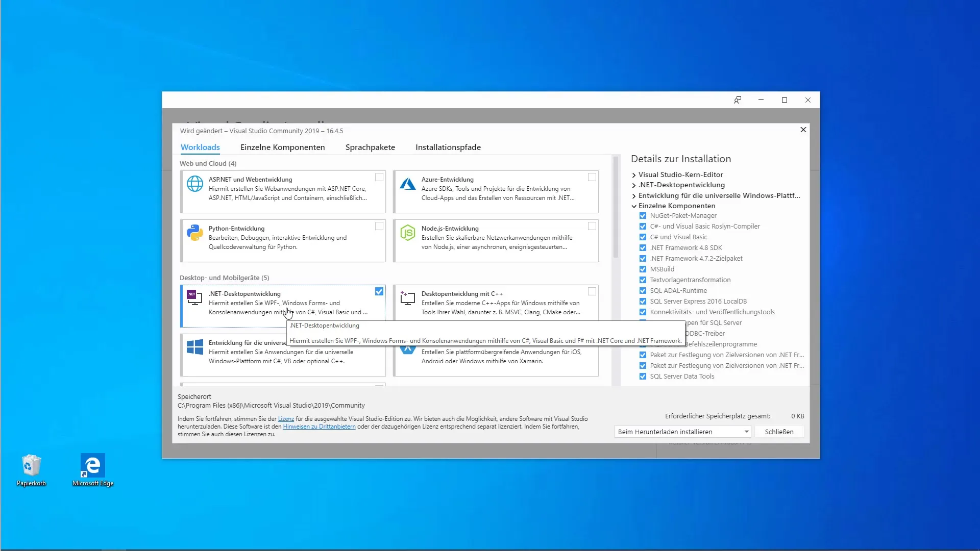
Task: Click the Desktopentwicklung mit C++ icon
Action: [407, 297]
